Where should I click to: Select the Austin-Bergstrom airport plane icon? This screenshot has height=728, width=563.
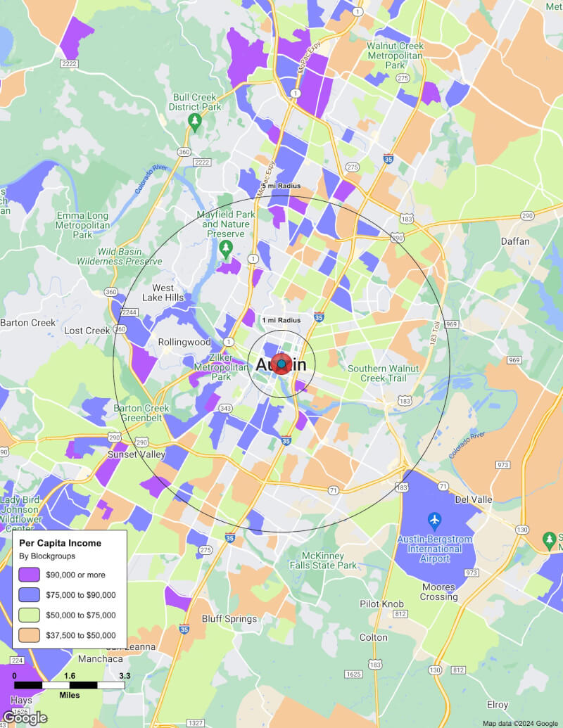tap(434, 521)
